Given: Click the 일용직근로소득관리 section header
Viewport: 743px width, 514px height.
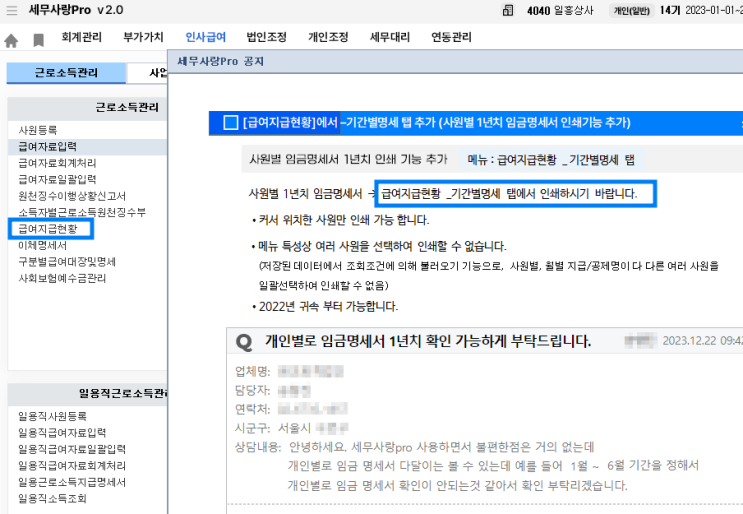Looking at the screenshot, I should (x=123, y=393).
